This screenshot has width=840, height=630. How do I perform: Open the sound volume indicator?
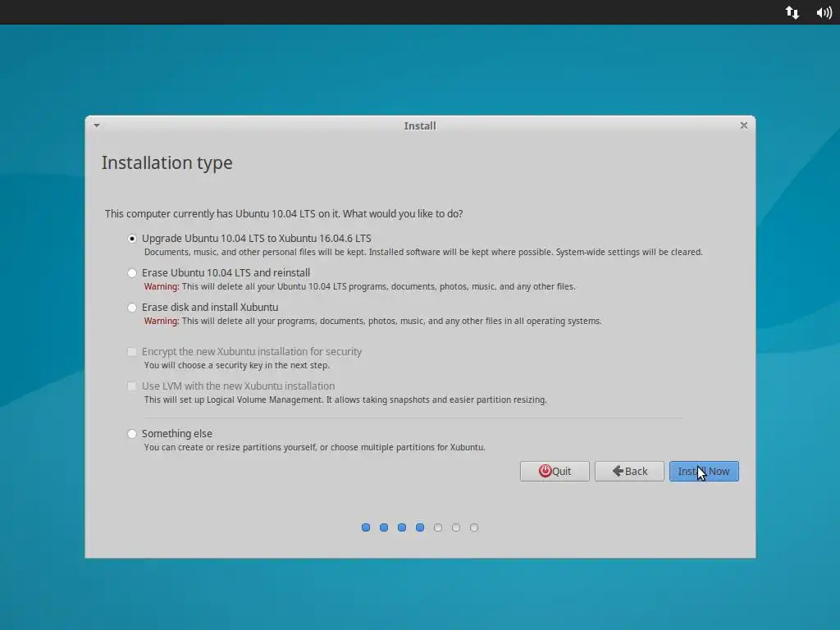(x=824, y=12)
